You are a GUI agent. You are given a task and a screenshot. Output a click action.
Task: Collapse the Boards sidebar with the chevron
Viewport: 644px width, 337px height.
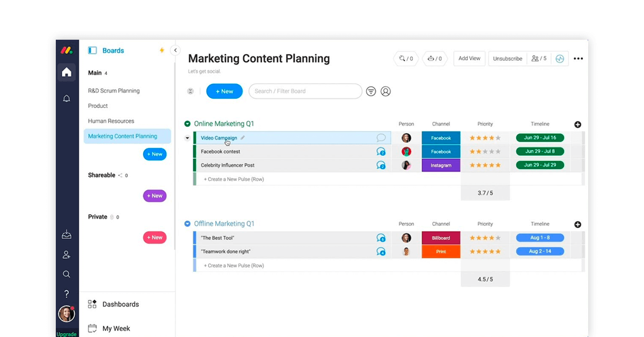click(175, 50)
